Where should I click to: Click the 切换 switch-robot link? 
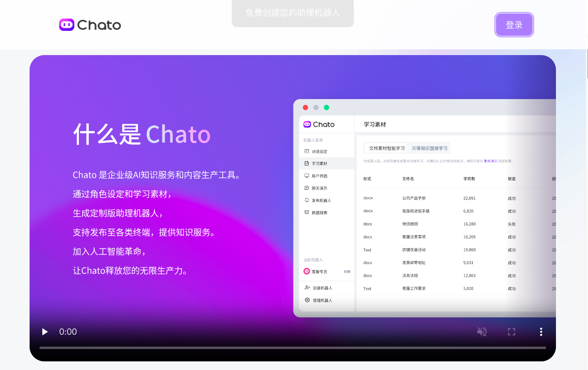click(x=347, y=272)
